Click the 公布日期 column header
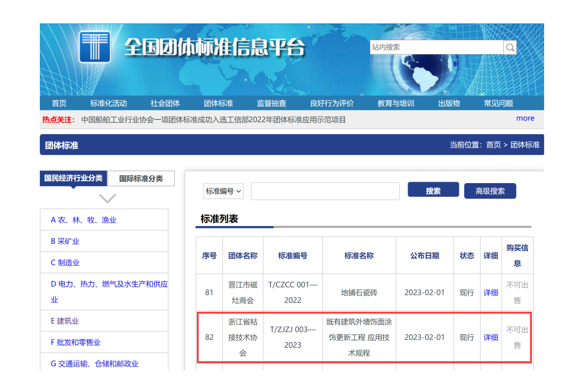 pyautogui.click(x=425, y=255)
